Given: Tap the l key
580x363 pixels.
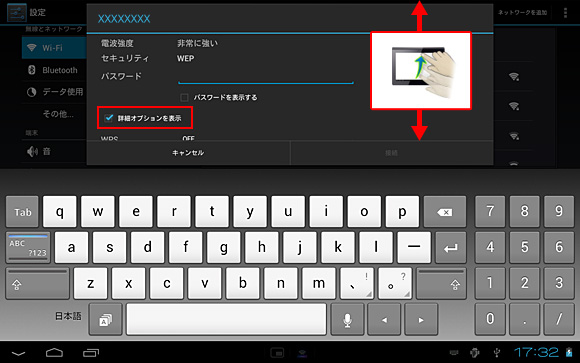Looking at the screenshot, I should click(x=376, y=248).
